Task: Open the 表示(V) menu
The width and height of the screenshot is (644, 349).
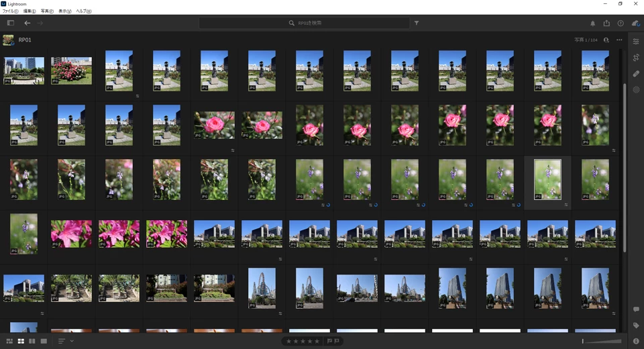Action: tap(65, 11)
